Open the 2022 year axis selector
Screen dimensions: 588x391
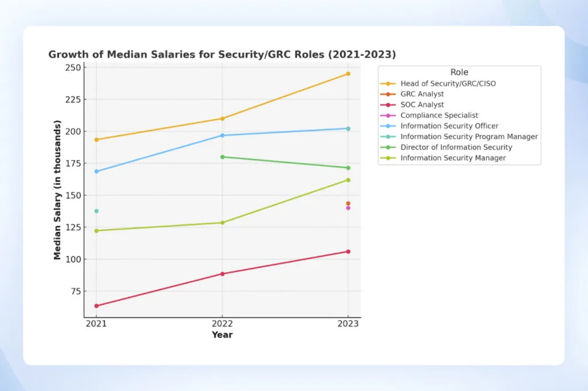(222, 323)
